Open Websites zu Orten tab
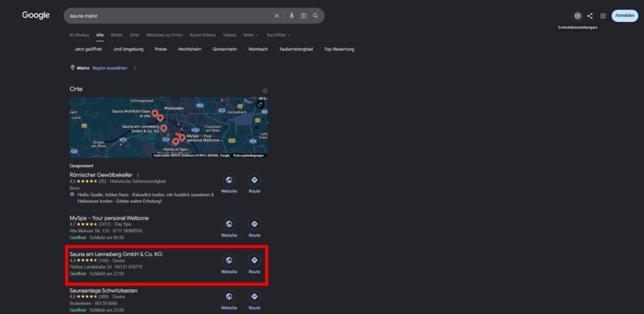 pos(164,35)
